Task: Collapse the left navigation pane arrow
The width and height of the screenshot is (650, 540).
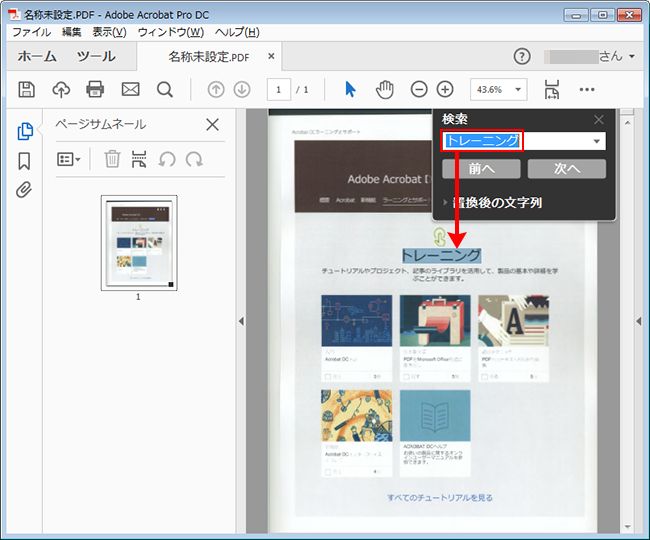Action: click(241, 321)
